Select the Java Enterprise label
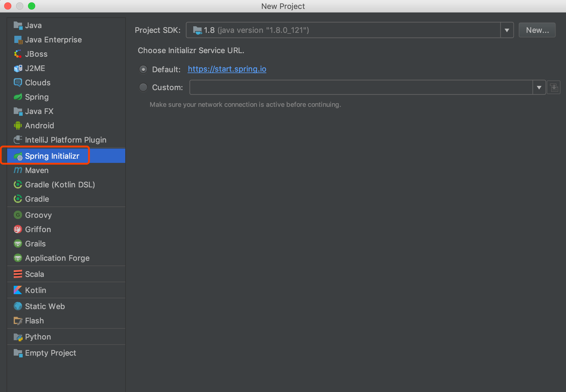Viewport: 566px width, 392px height. pos(53,40)
